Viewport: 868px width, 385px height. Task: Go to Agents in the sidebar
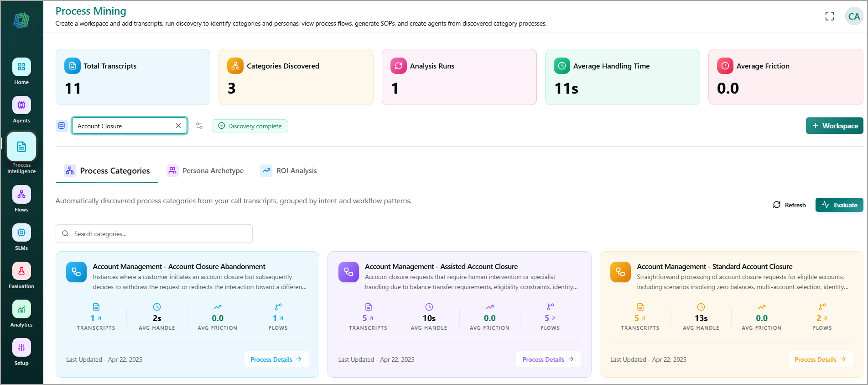point(21,110)
